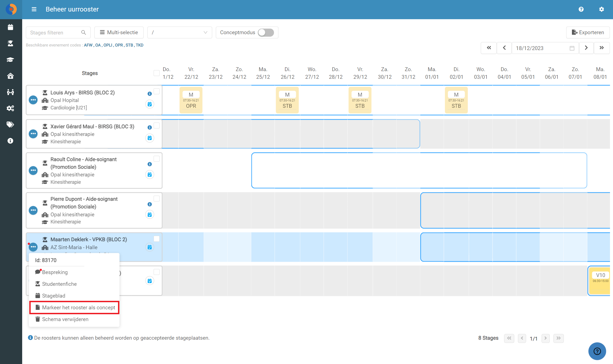Image resolution: width=613 pixels, height=364 pixels.
Task: Click the Exporteren button
Action: (x=588, y=33)
